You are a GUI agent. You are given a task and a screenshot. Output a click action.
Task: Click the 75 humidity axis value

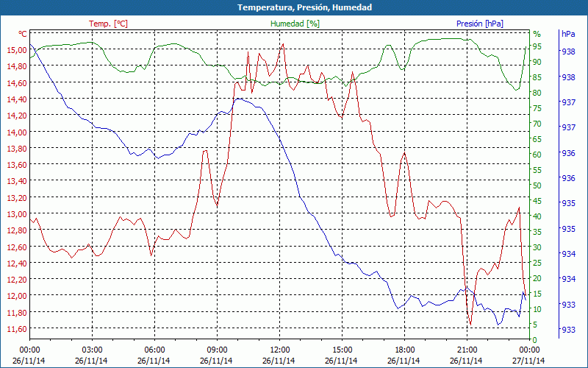click(537, 108)
